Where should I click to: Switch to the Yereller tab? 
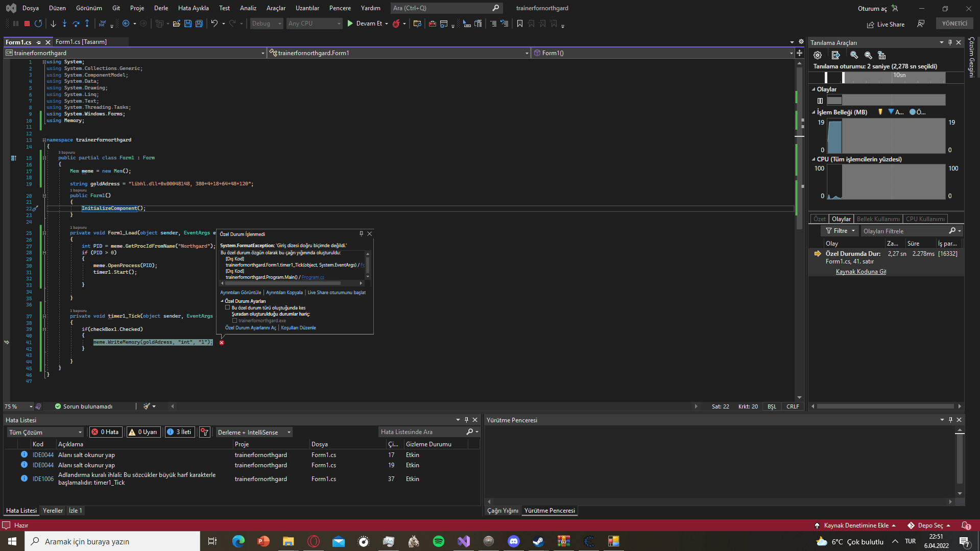coord(53,511)
